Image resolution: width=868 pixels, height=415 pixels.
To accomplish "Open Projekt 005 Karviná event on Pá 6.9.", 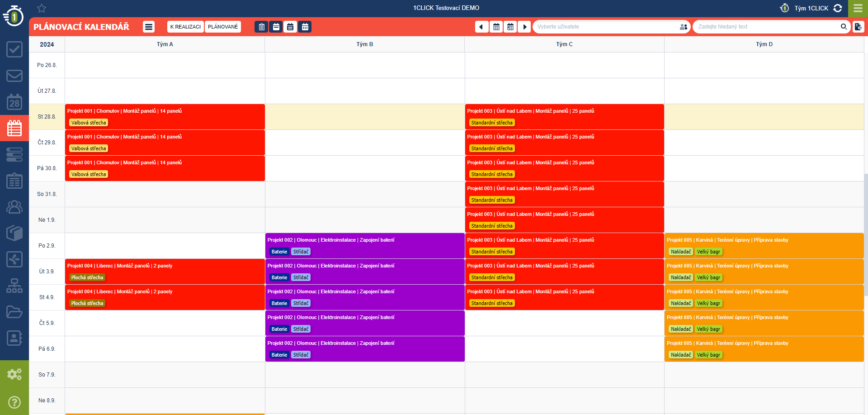I will coord(764,349).
